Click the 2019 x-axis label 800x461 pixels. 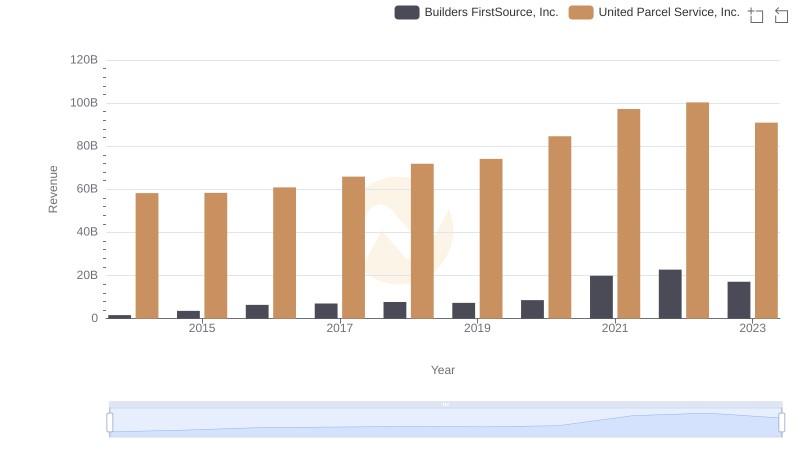477,328
